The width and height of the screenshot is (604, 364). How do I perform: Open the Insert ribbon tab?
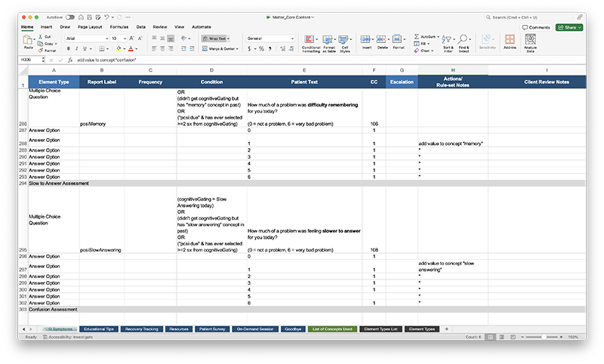[46, 27]
